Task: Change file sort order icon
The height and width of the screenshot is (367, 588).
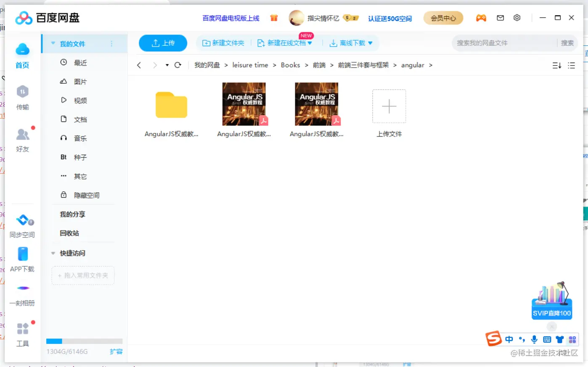Action: (557, 66)
